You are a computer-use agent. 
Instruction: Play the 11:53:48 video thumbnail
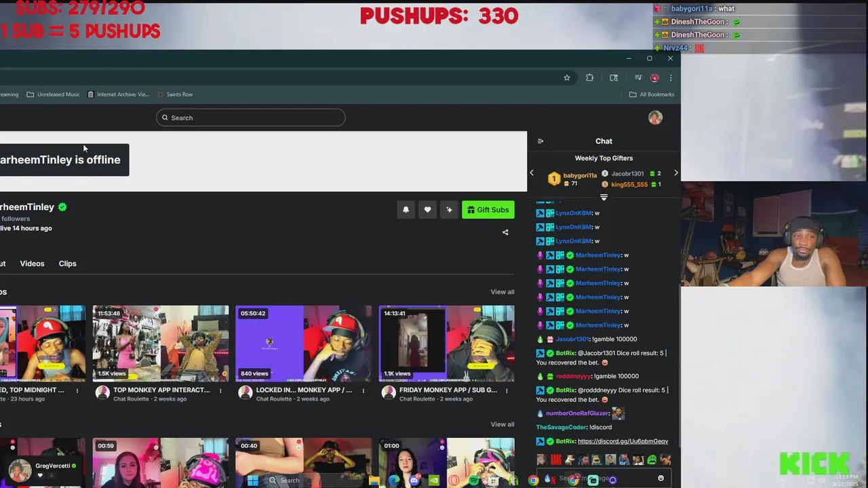(161, 343)
